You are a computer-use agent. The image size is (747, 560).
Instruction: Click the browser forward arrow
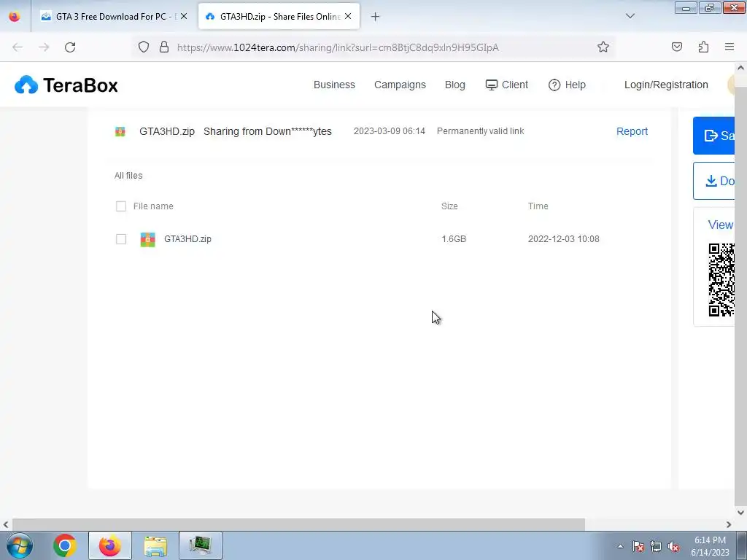44,47
